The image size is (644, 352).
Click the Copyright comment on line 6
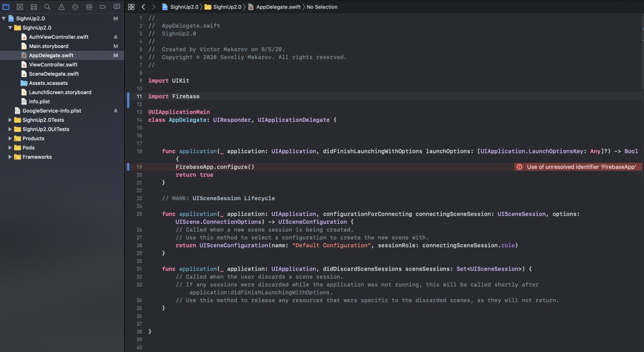pyautogui.click(x=248, y=57)
